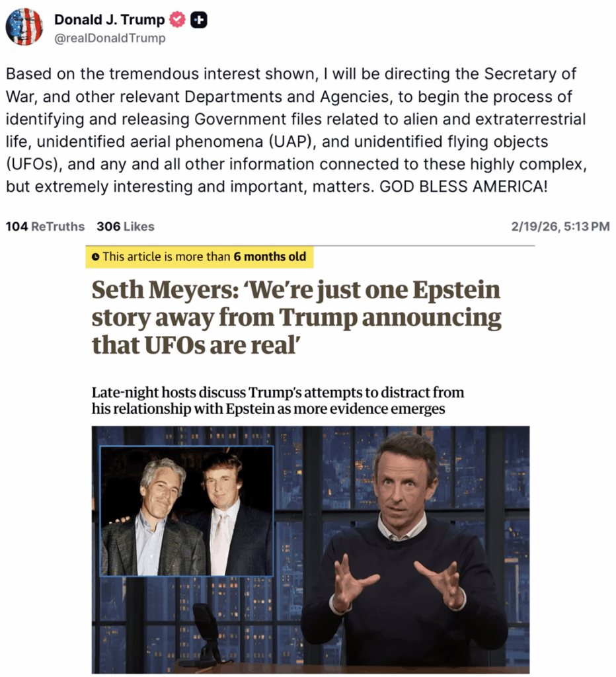Click the 'GOD BLESS AMERICA!' text
Screen dimensions: 616x677
pyautogui.click(x=463, y=186)
